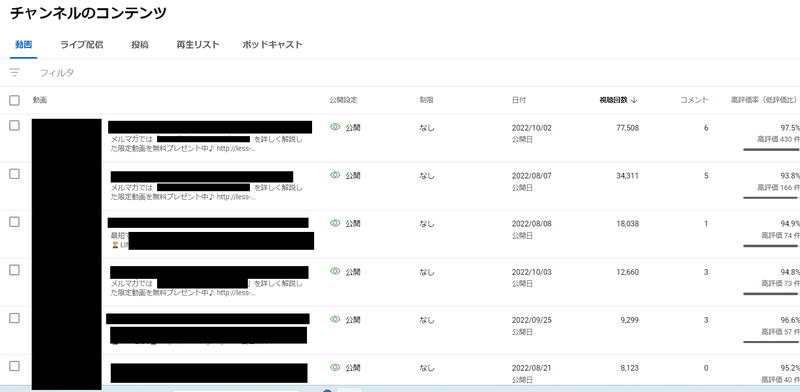This screenshot has height=392, width=800.
Task: Click the 公開 eye icon for 2022/08/07 video
Action: click(x=335, y=176)
